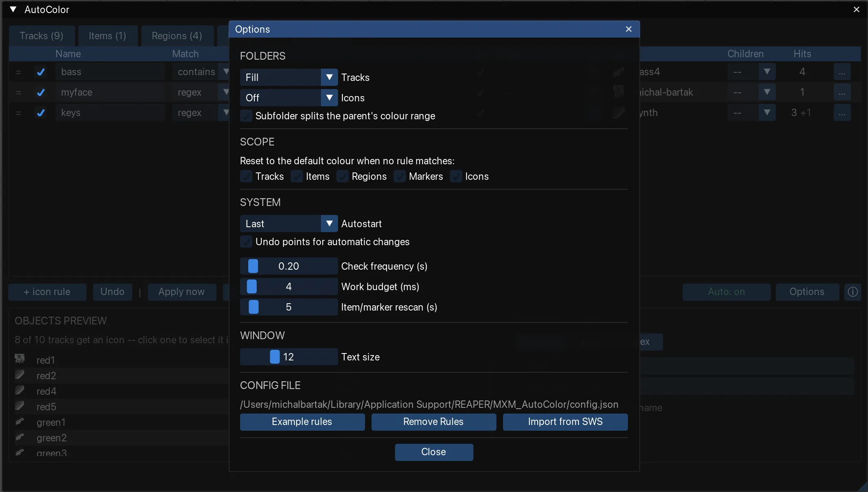This screenshot has height=492, width=868.
Task: Close the Options dialog with X
Action: pyautogui.click(x=629, y=29)
